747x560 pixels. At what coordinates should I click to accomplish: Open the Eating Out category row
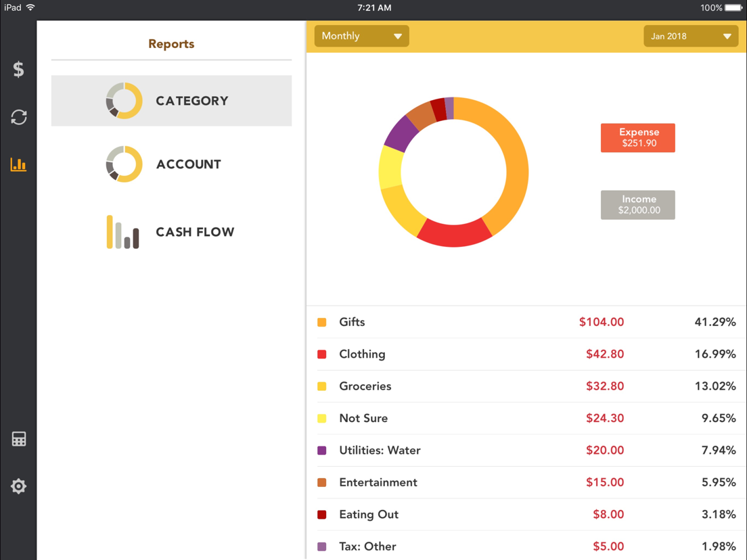[526, 514]
